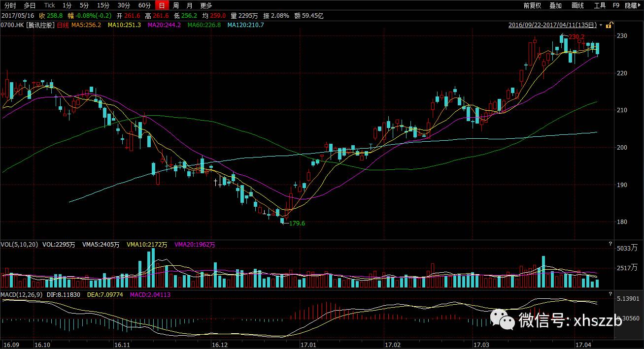Click the closing price 258.8
The height and width of the screenshot is (349, 644).
(54, 15)
